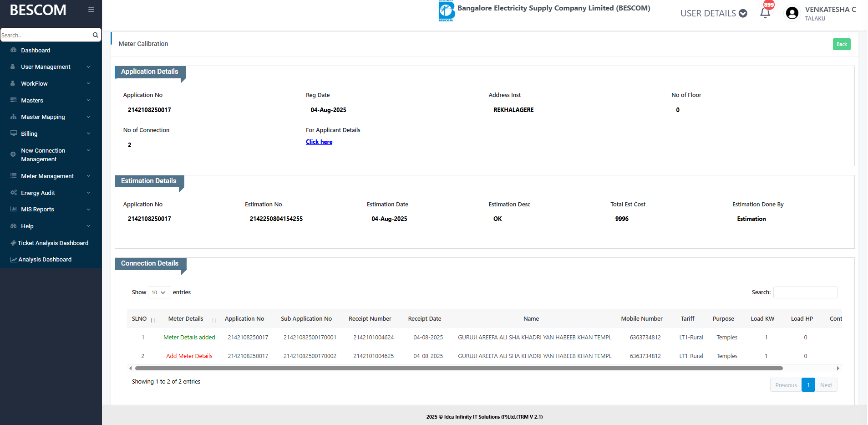Expand the Billing menu in sidebar
This screenshot has height=425, width=868.
29,134
